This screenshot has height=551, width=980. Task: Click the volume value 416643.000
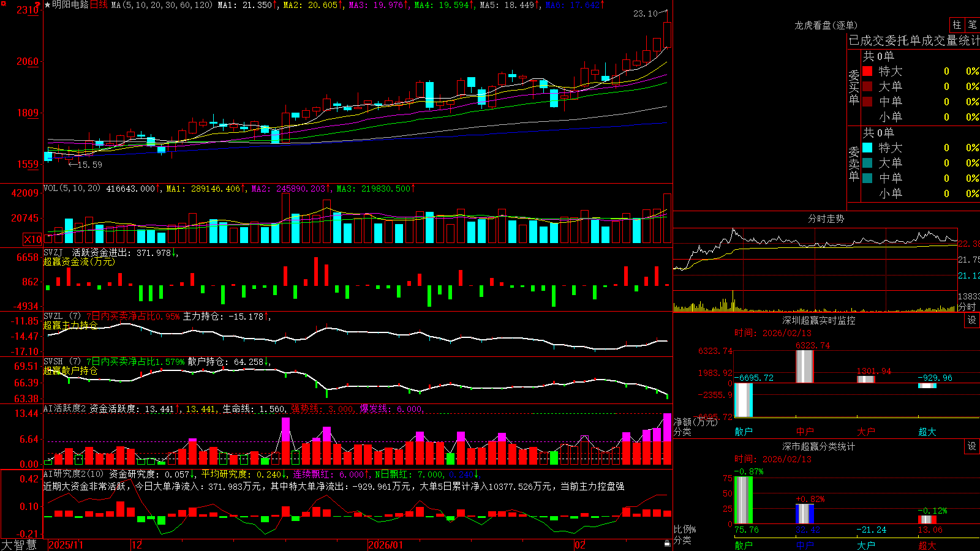click(130, 189)
